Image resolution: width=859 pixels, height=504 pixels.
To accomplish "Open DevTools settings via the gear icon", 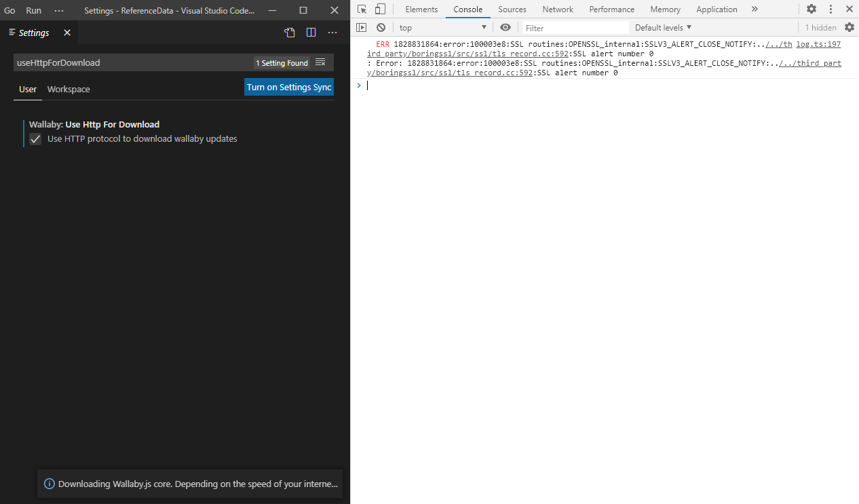I will pyautogui.click(x=812, y=9).
